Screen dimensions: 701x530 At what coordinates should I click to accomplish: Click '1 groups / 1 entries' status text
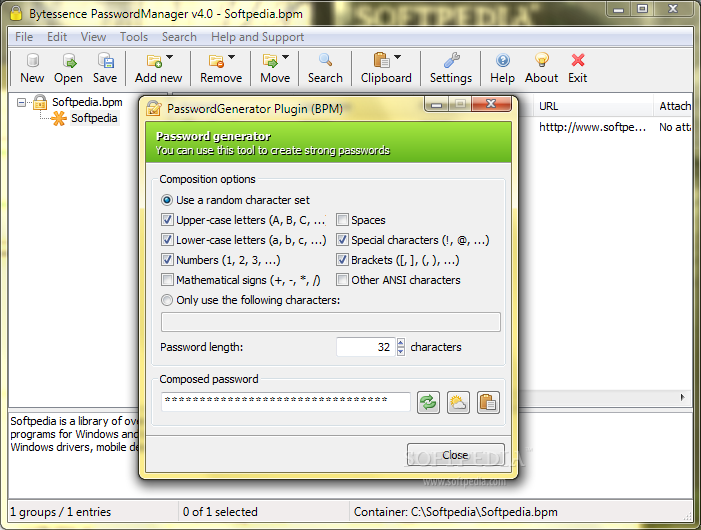[60, 512]
